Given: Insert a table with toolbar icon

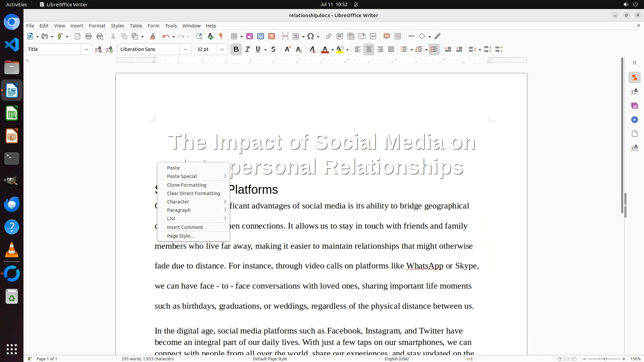Looking at the screenshot, I should pos(234,37).
